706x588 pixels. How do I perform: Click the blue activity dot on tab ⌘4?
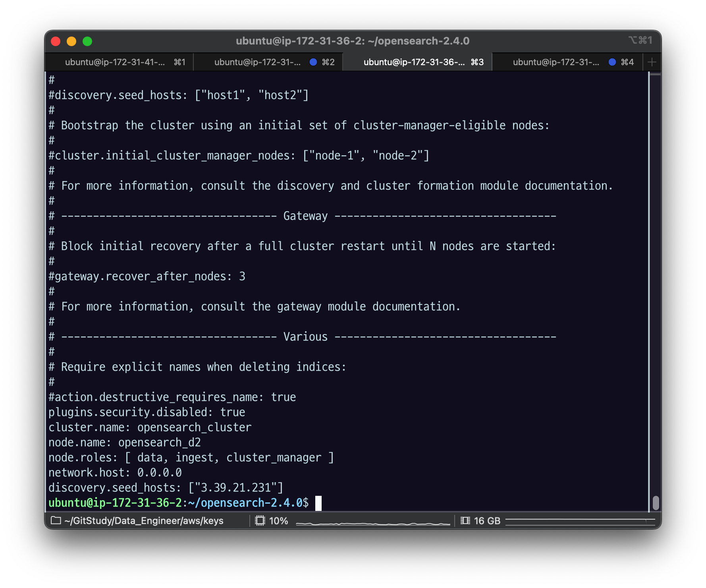(612, 62)
